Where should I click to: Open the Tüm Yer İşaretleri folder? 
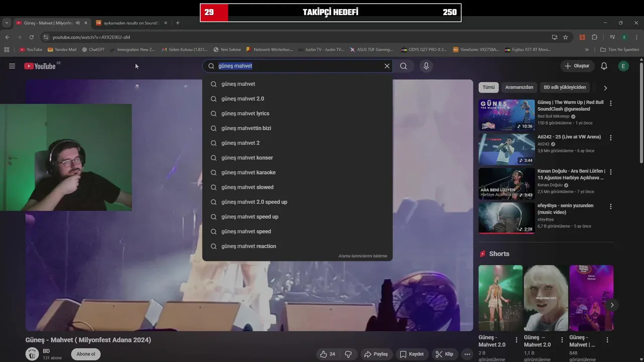click(619, 50)
